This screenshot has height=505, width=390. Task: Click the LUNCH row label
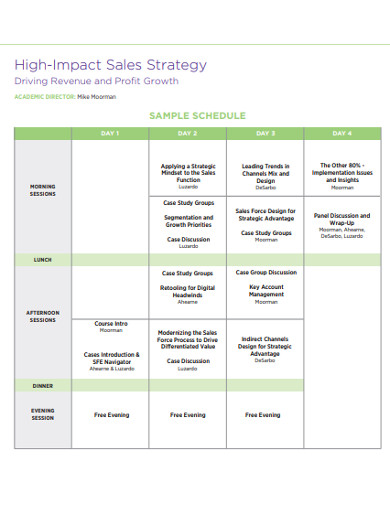[43, 260]
